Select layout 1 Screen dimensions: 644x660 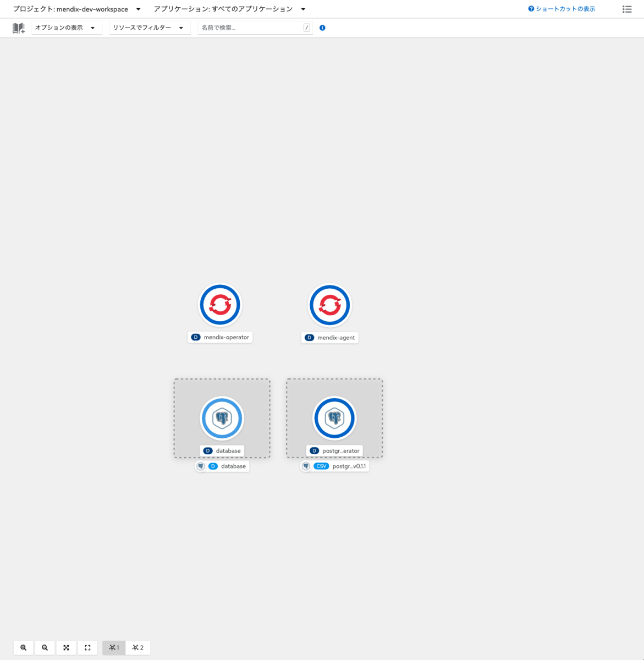click(x=114, y=648)
